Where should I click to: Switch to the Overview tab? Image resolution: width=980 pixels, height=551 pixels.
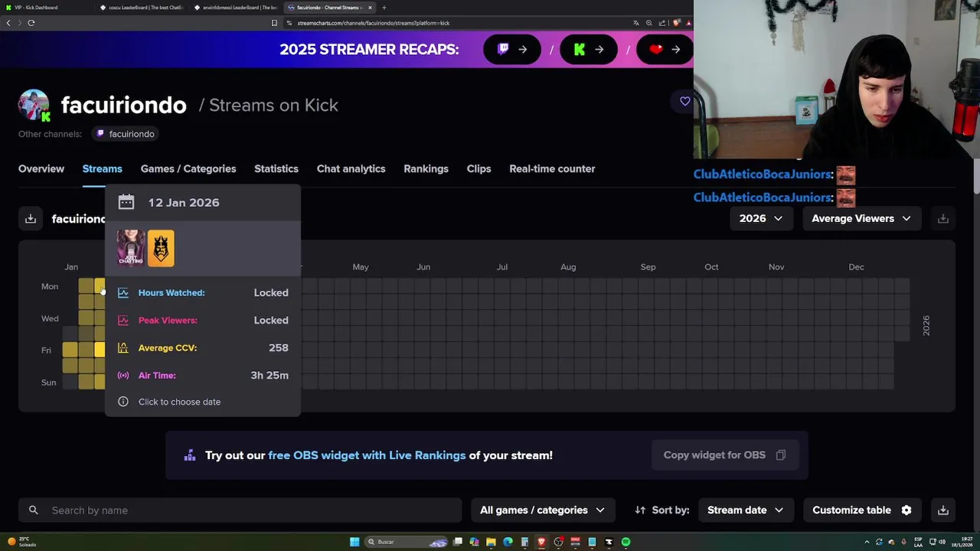click(x=41, y=168)
